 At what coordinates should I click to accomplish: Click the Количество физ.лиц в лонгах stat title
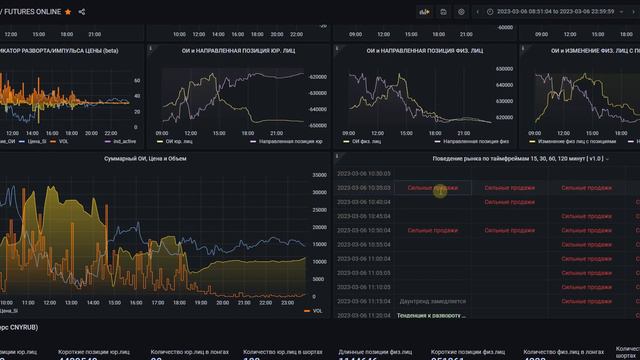[x=563, y=352]
